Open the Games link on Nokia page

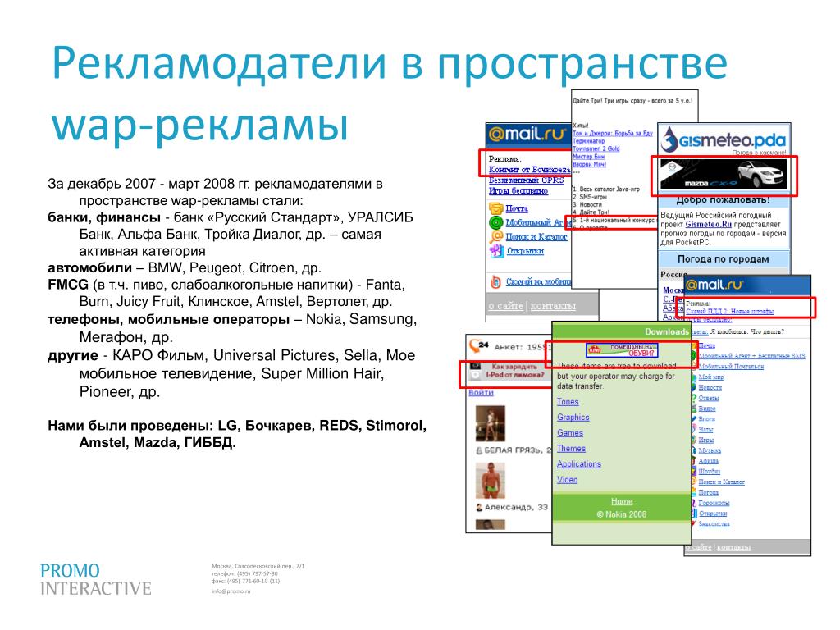(569, 432)
